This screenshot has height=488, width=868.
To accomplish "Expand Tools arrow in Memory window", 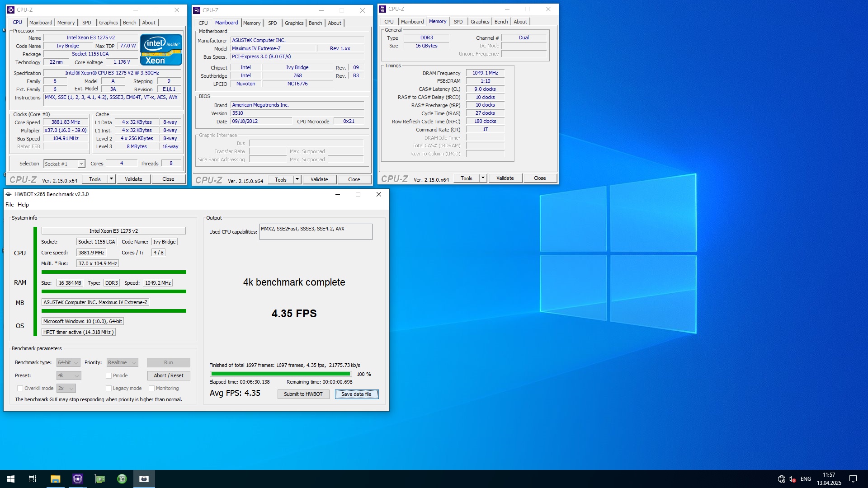I will pyautogui.click(x=483, y=178).
